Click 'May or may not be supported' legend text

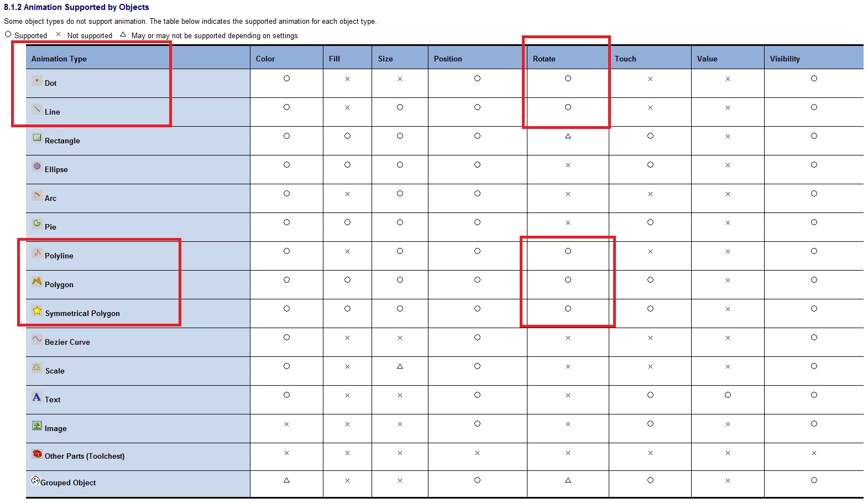215,35
